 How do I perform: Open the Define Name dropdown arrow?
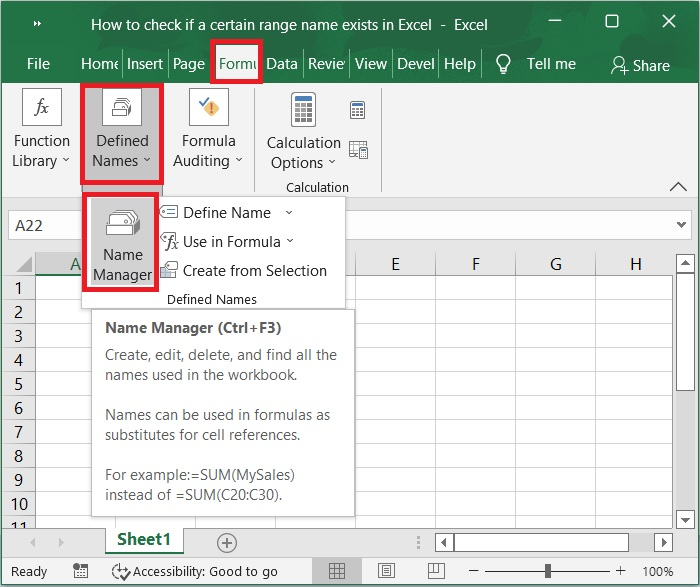(x=289, y=212)
